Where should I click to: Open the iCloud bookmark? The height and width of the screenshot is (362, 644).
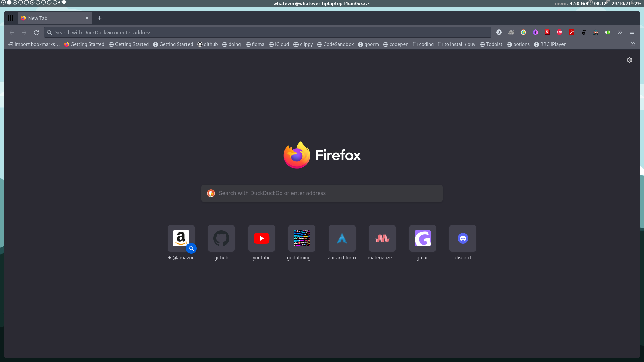click(x=278, y=44)
